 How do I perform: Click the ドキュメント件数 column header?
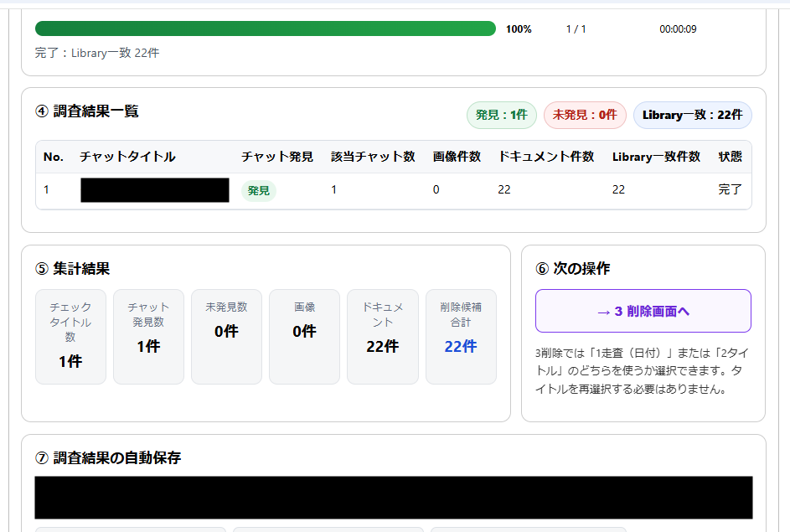546,157
